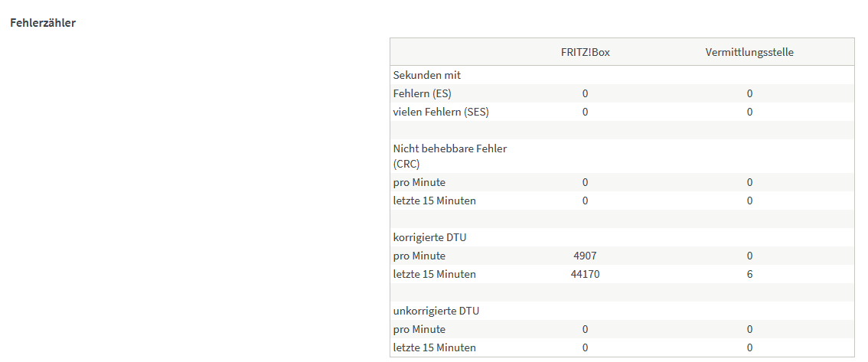
Task: Click the value 6 in Vermittlungsstelle column
Action: tap(749, 274)
